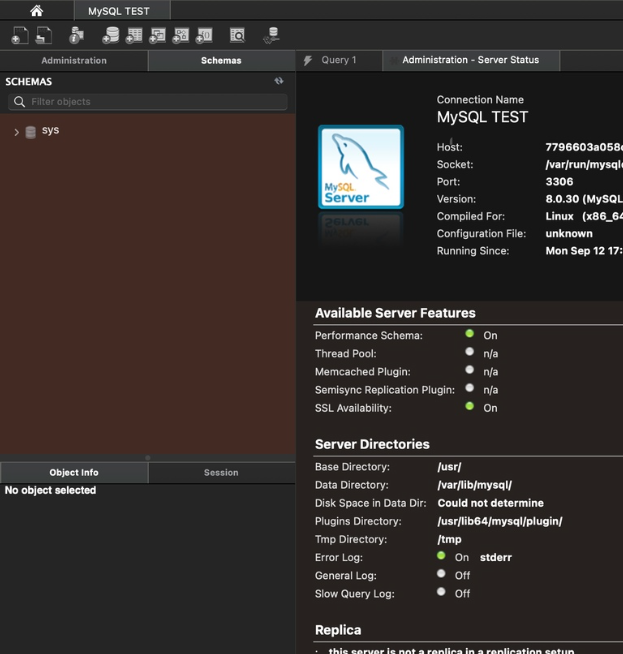Create a new schema icon
Viewport: 623px width, 654px height.
coord(110,36)
